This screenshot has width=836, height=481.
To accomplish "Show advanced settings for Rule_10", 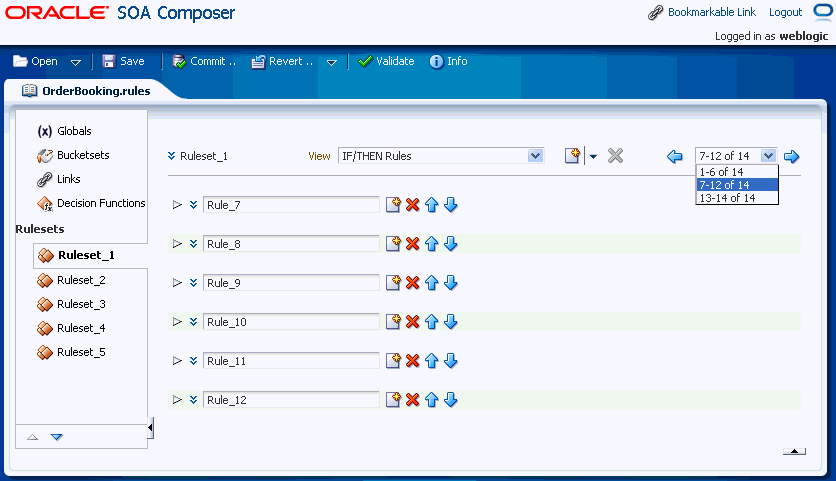I will point(194,322).
